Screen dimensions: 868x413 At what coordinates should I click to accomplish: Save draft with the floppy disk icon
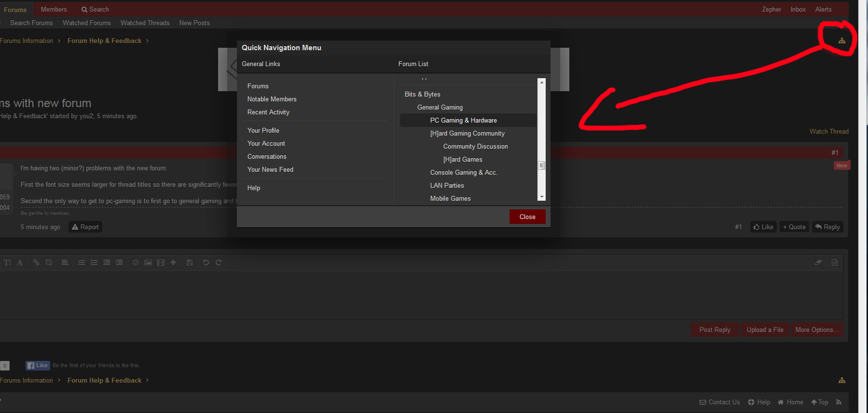click(190, 262)
